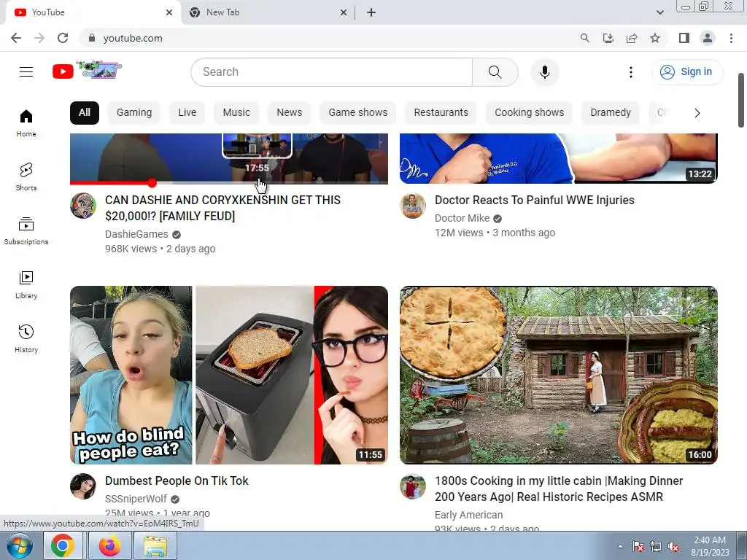Click the muted volume tray icon
This screenshot has width=747, height=560.
673,547
